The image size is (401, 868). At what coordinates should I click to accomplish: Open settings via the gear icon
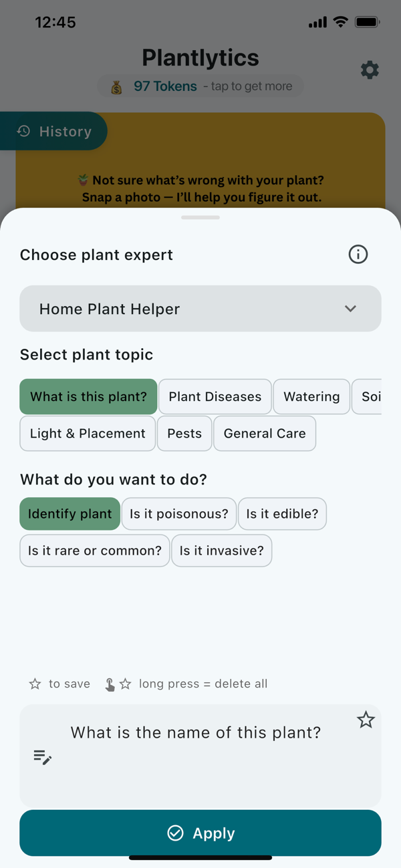tap(370, 70)
